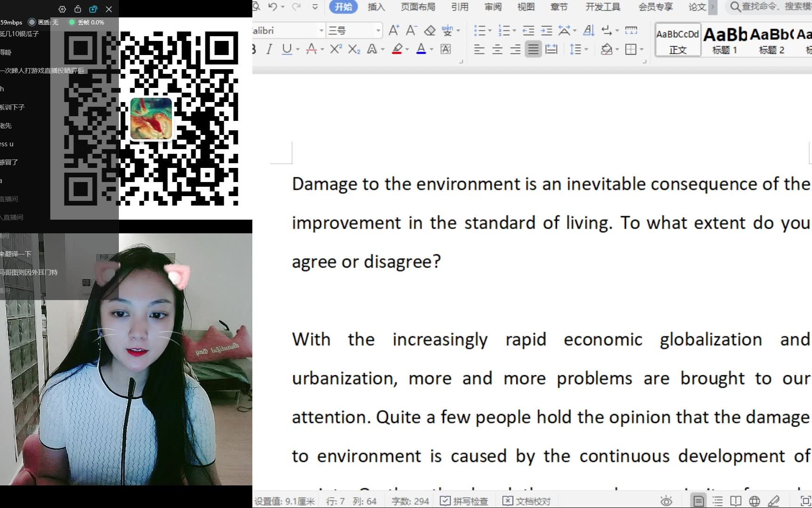Open the 插入 tab

(376, 7)
